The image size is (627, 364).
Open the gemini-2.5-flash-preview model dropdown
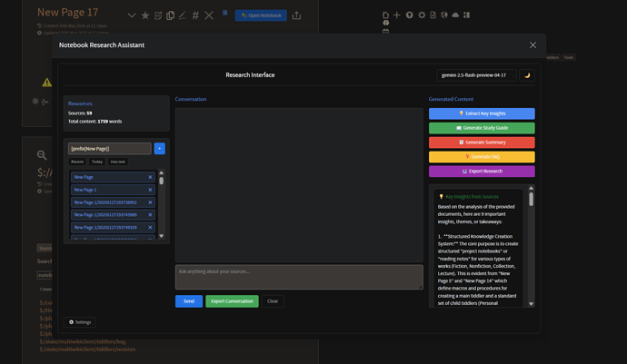click(477, 75)
